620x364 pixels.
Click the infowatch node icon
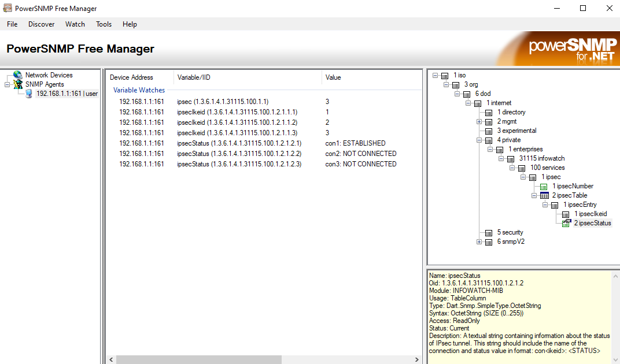511,159
